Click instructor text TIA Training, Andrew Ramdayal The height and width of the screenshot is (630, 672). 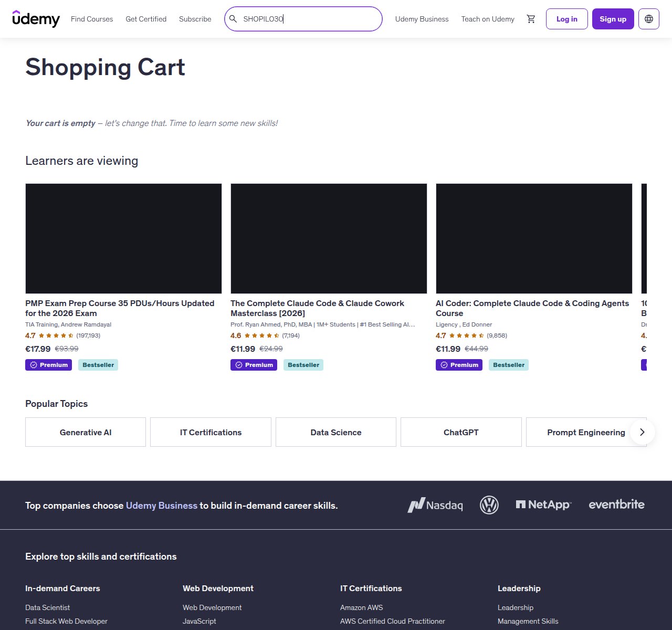tap(68, 324)
